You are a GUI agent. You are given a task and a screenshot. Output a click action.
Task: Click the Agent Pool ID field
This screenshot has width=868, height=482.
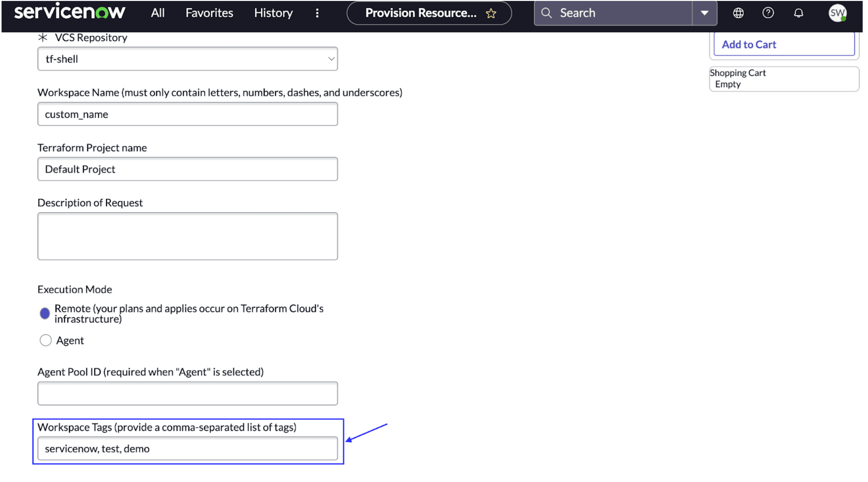187,393
